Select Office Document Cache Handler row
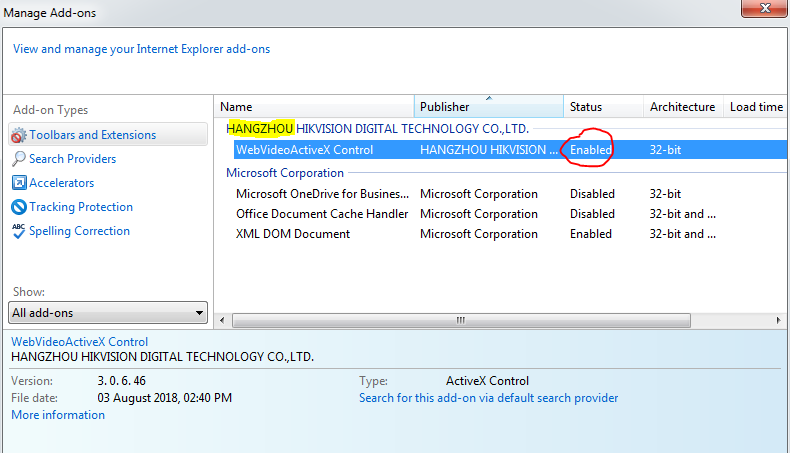 point(322,214)
